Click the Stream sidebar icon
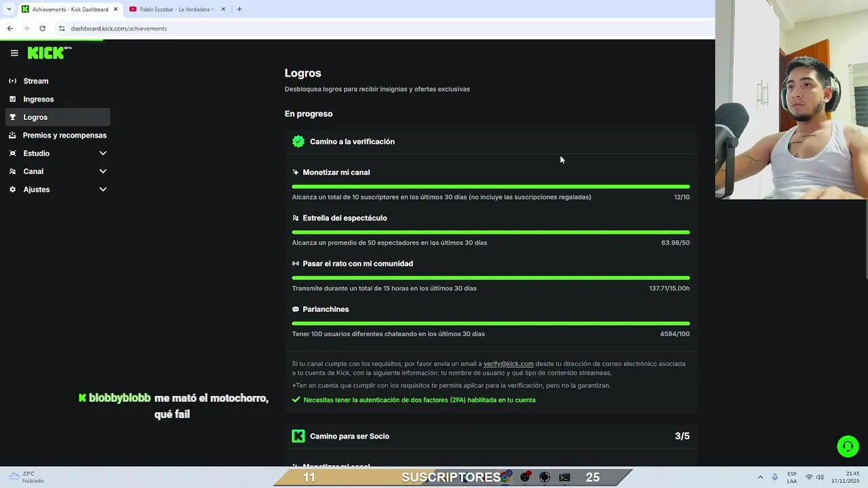 click(x=12, y=81)
